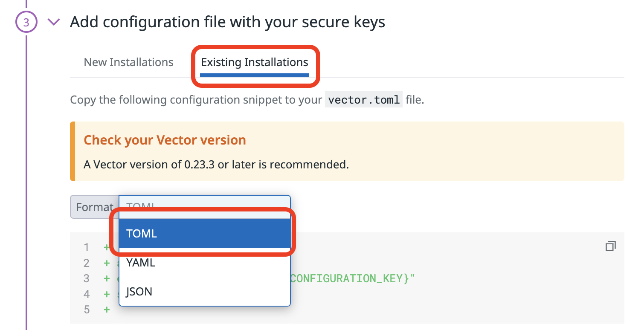
Task: Switch to the New Installations tab
Action: [128, 62]
